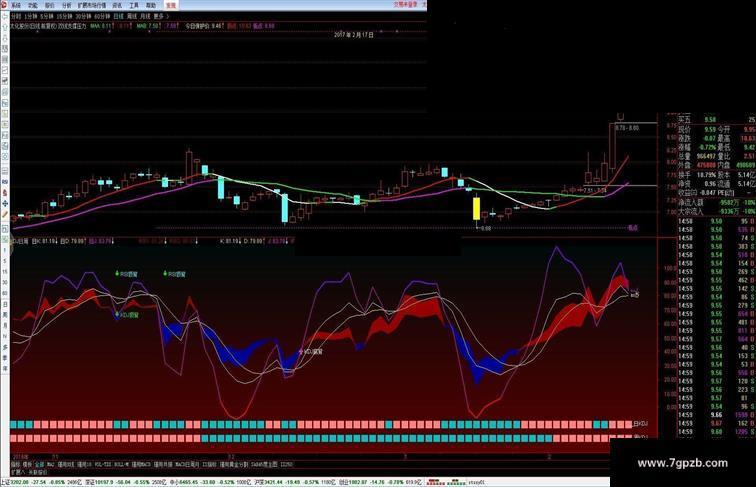Select sidebar 日 period shortcut

tap(5, 304)
